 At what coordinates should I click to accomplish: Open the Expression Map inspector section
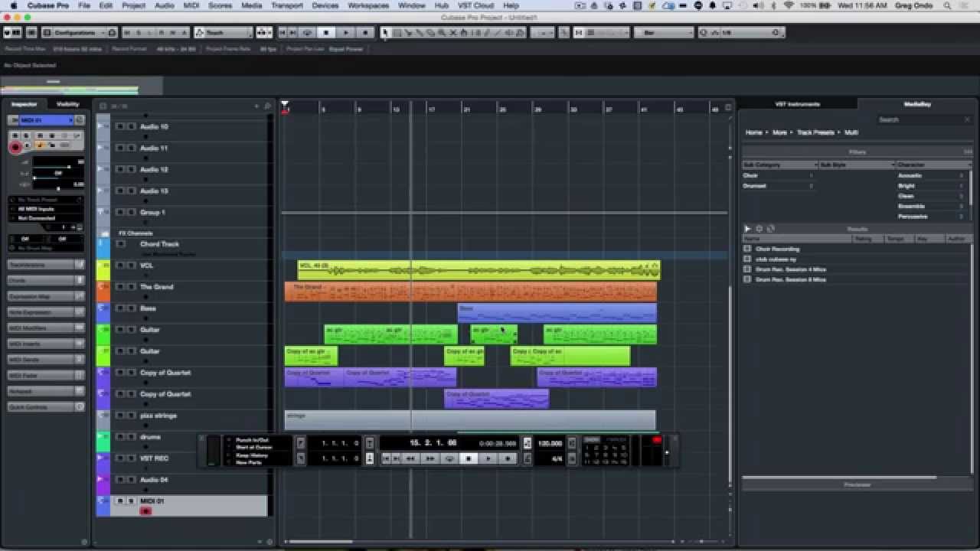point(46,296)
